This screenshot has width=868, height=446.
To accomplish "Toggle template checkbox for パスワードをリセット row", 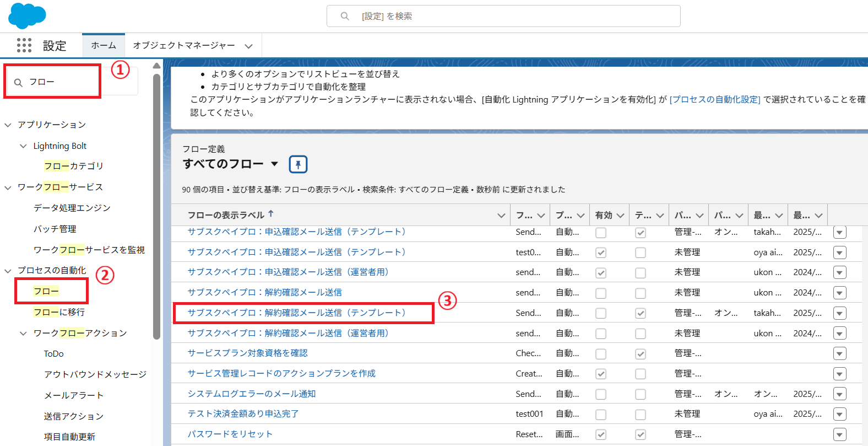I will click(x=641, y=434).
